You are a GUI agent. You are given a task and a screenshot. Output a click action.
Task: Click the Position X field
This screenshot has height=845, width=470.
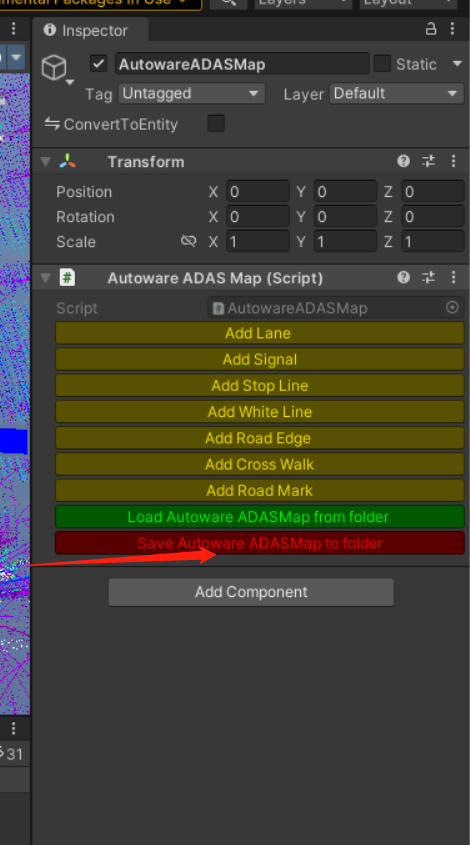(258, 191)
